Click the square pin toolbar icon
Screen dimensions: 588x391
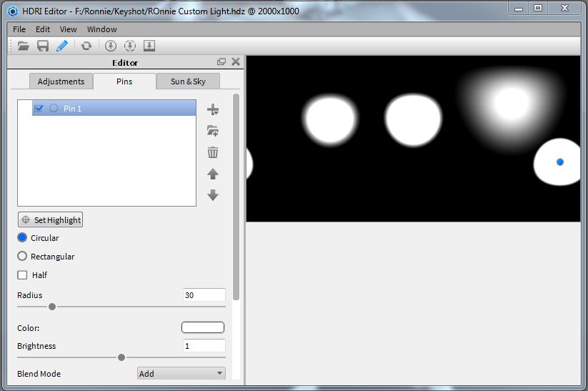click(149, 46)
